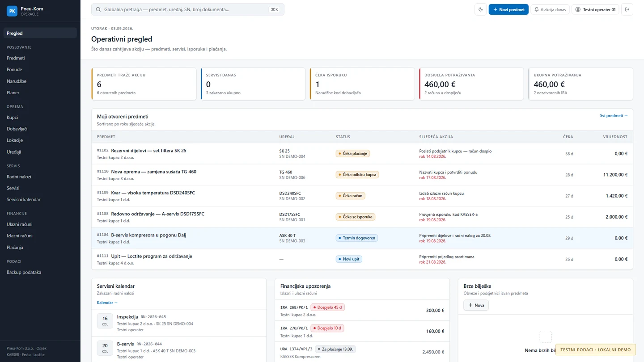Open case #1110 Nova oprema row
The image size is (644, 362).
pyautogui.click(x=362, y=175)
